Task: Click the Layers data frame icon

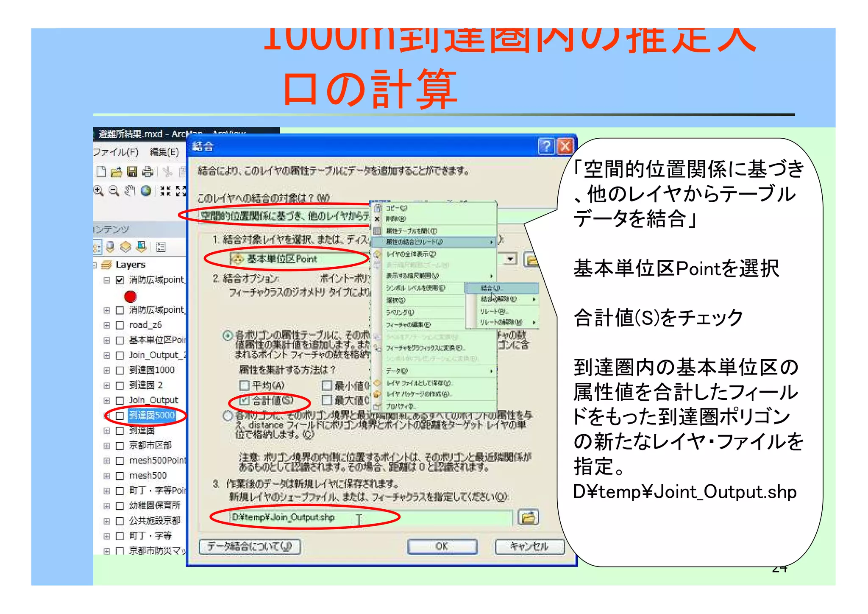Action: [106, 265]
